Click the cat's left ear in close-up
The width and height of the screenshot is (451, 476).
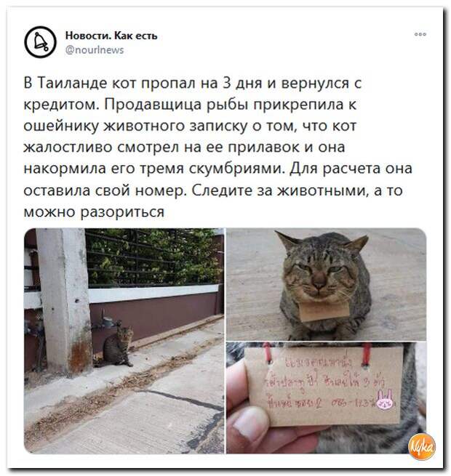[287, 241]
